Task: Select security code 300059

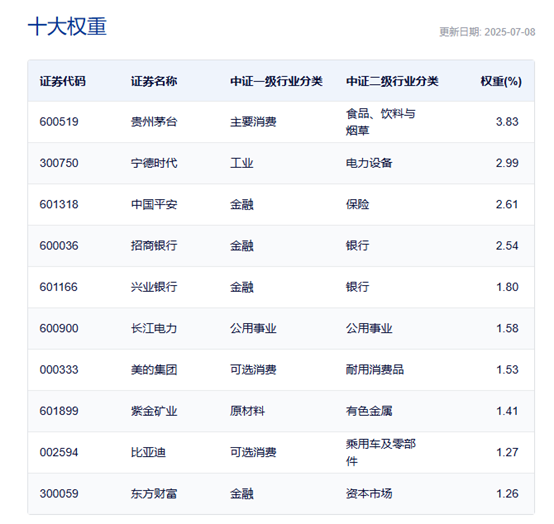Action: (59, 494)
